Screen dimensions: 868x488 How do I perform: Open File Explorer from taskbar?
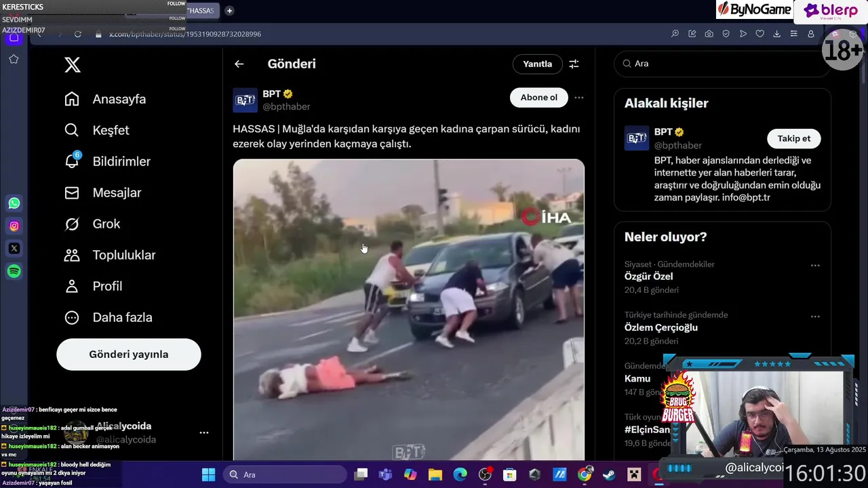pyautogui.click(x=435, y=474)
